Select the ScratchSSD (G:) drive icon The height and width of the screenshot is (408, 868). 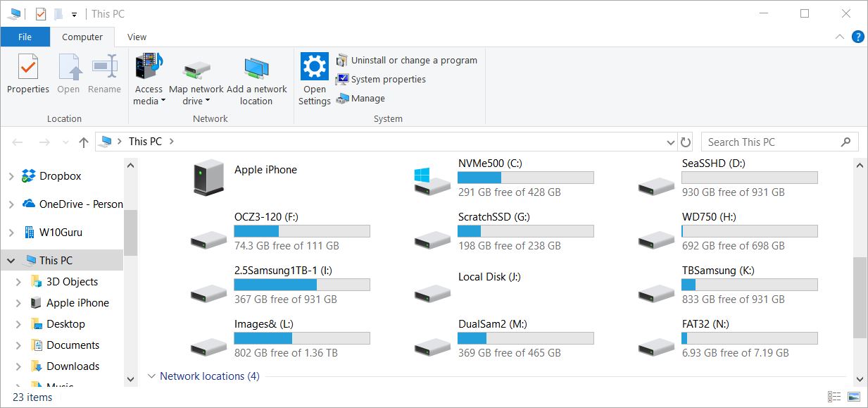[432, 239]
